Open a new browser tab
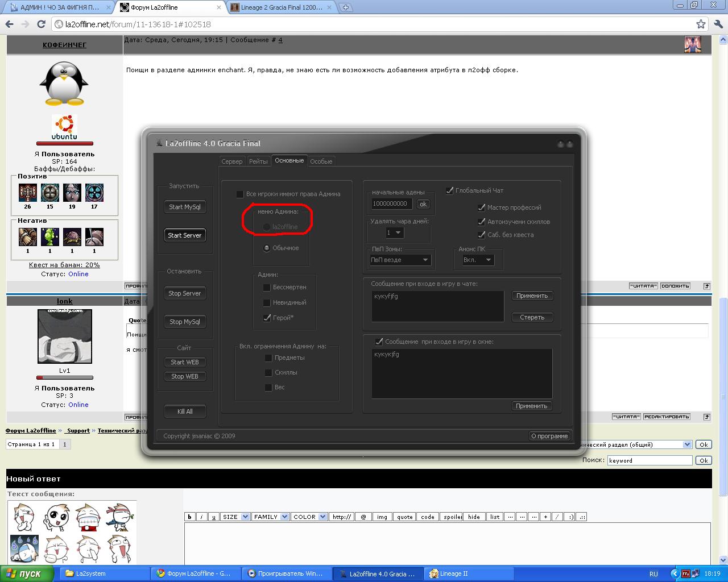 coord(345,7)
